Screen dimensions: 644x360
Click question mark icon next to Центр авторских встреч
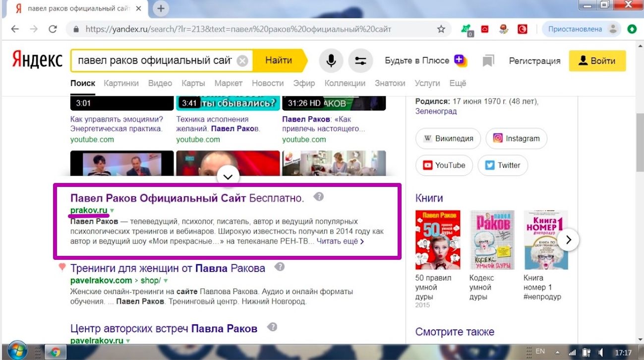[x=272, y=327]
